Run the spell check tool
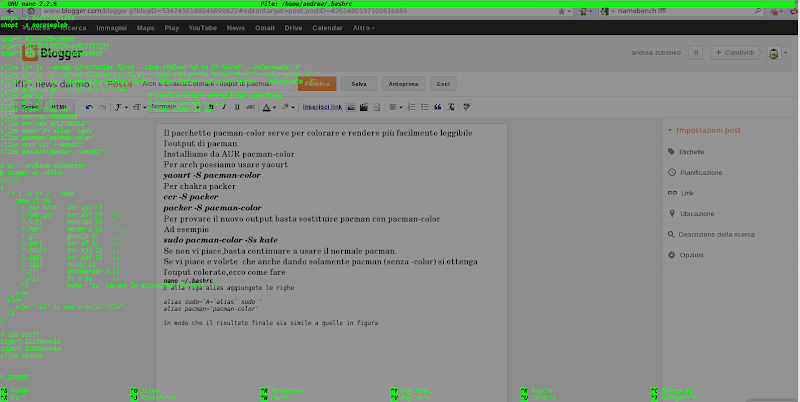This screenshot has width=800, height=402. (467, 107)
